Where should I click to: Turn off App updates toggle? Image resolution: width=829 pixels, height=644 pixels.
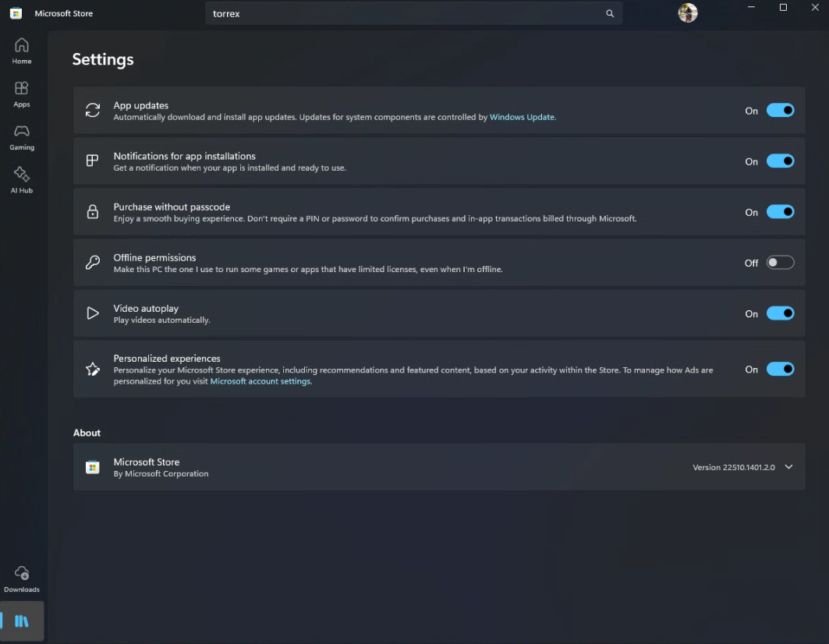pyautogui.click(x=780, y=111)
